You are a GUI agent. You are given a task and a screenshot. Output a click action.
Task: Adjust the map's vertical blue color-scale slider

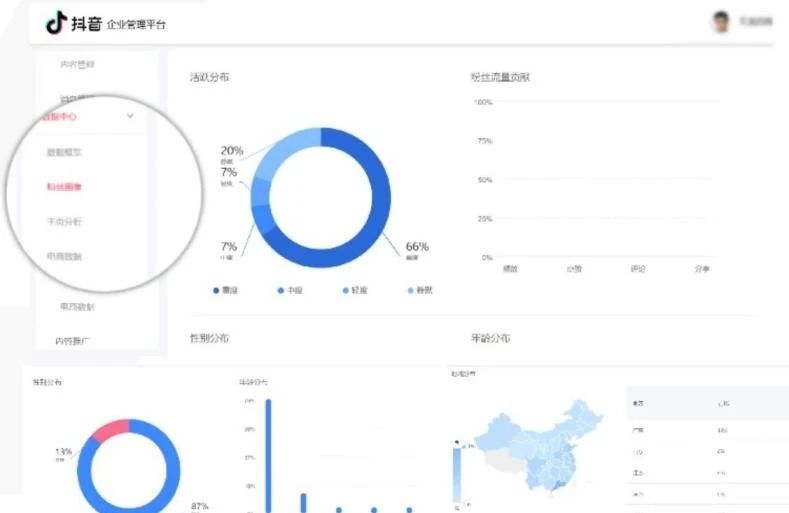pyautogui.click(x=457, y=474)
